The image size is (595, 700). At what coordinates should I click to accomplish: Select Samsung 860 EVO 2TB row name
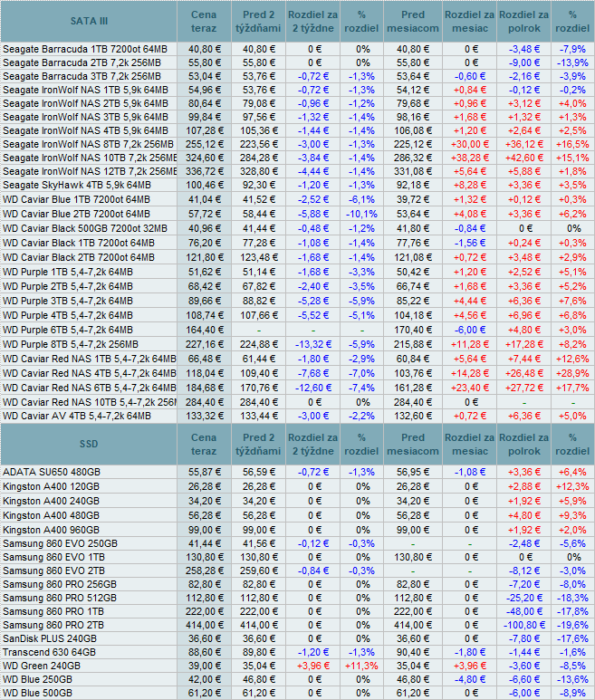(x=53, y=571)
